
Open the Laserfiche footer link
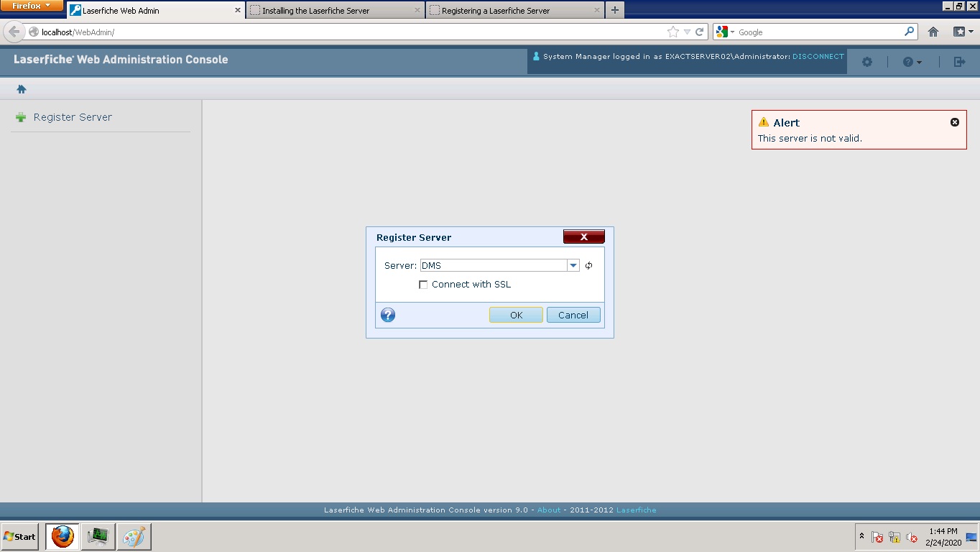click(637, 510)
